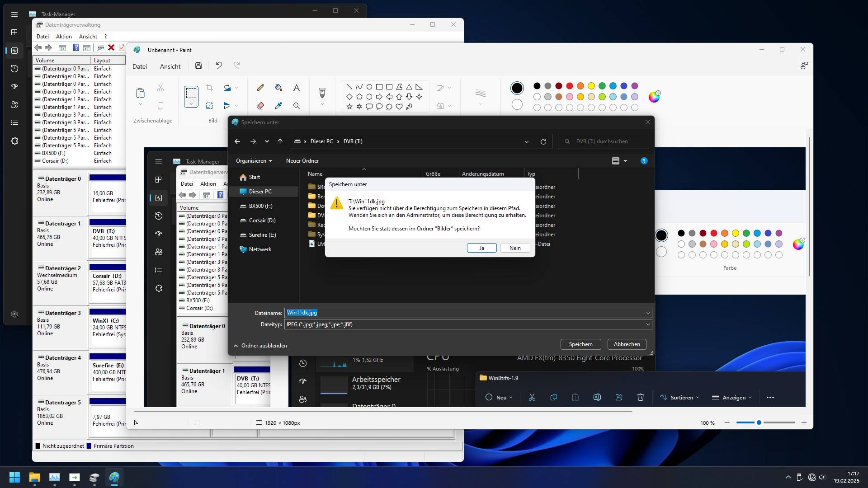
Task: Go up one folder level
Action: (280, 141)
